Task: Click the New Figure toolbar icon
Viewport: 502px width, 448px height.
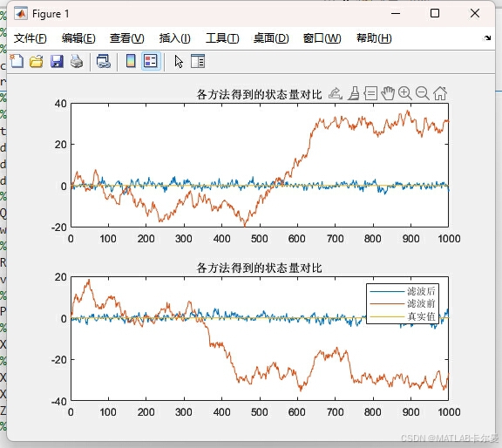Action: (x=17, y=61)
